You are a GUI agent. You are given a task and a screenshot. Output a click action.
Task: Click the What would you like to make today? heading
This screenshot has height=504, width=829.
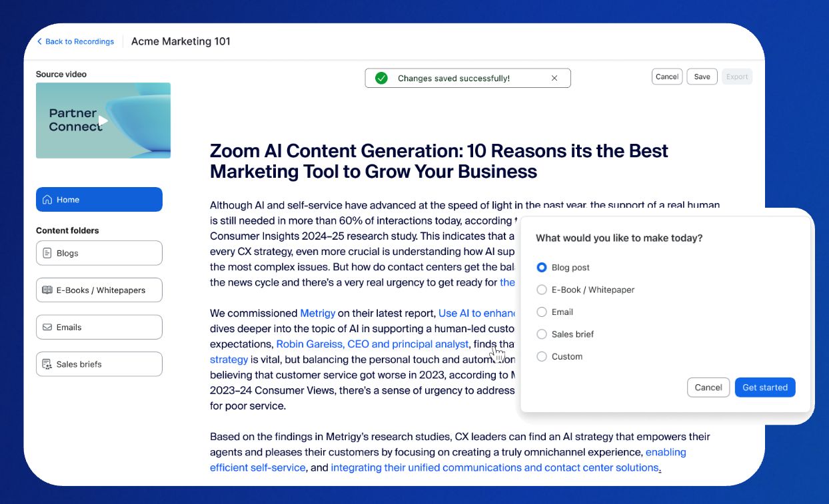[x=619, y=238]
